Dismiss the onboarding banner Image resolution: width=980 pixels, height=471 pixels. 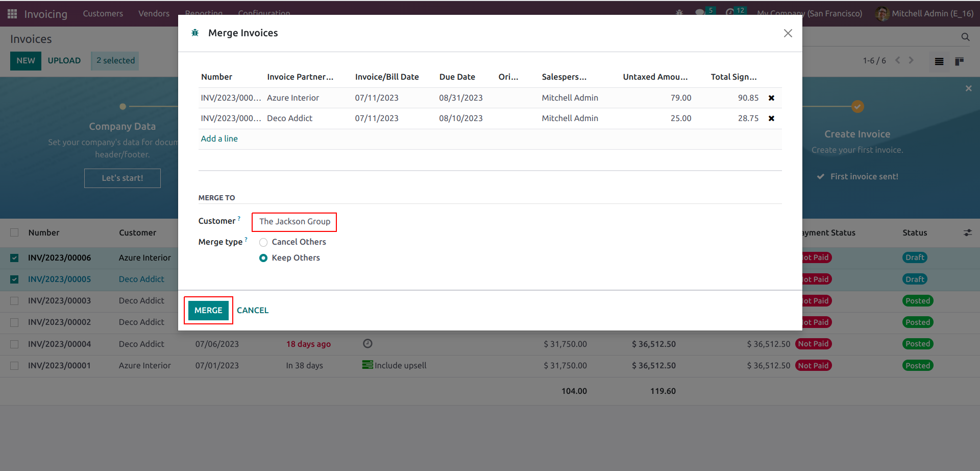(x=969, y=88)
